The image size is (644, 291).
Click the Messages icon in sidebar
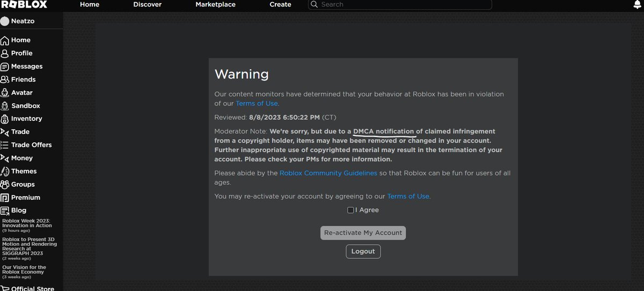pos(5,67)
